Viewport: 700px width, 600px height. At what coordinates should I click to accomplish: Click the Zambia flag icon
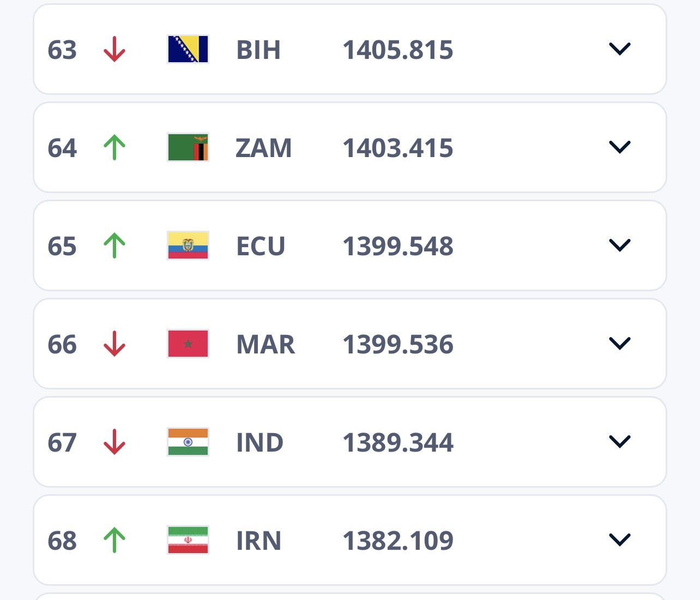(188, 148)
